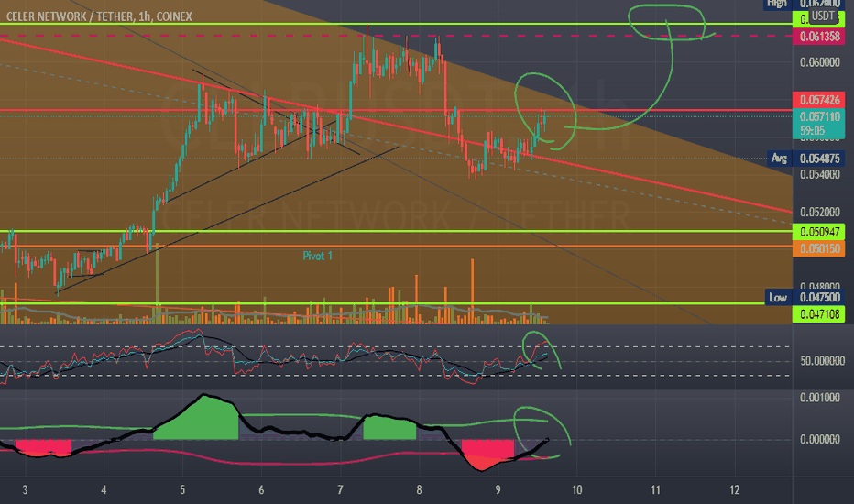
Task: Click date 9 on time axis
Action: [498, 490]
